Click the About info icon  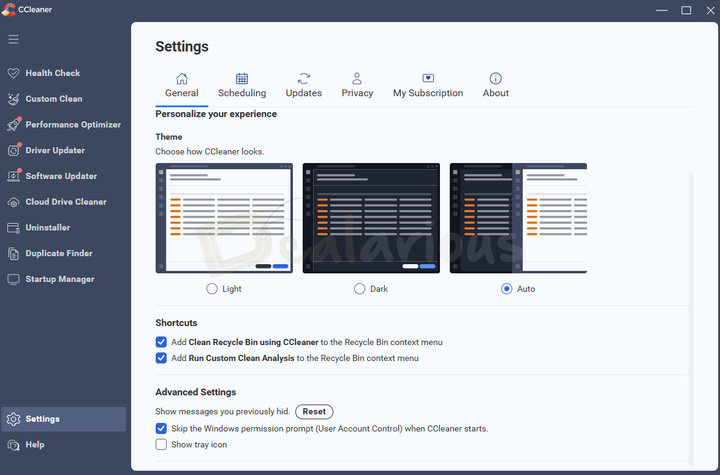click(495, 78)
